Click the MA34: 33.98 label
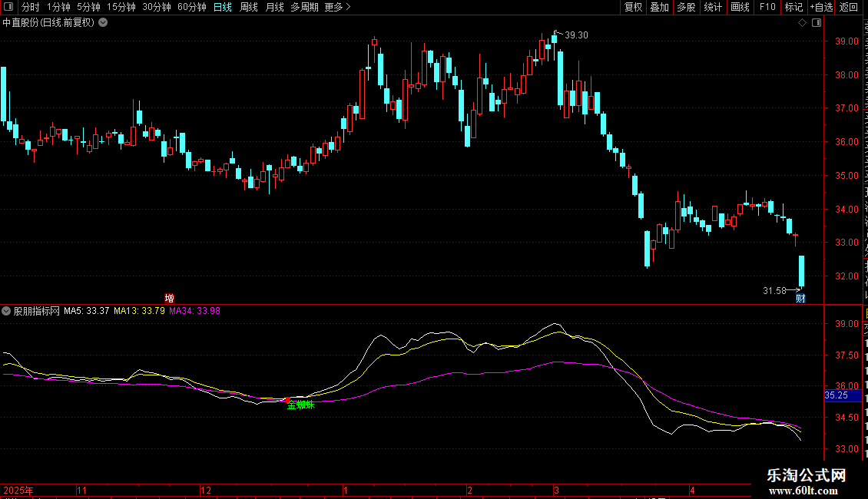The width and height of the screenshot is (868, 499). click(x=195, y=311)
